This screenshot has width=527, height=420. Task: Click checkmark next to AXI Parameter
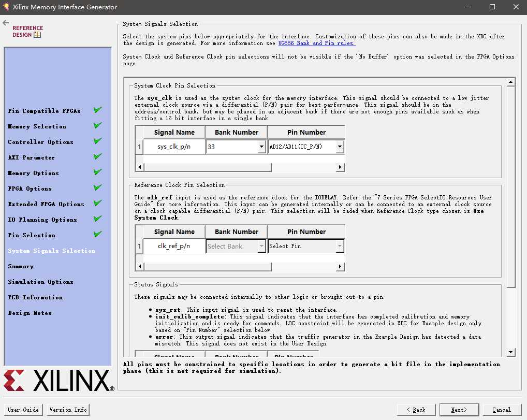click(97, 156)
